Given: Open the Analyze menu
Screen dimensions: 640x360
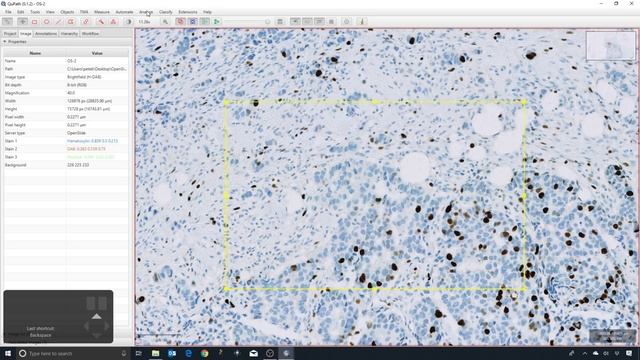Looking at the screenshot, I should click(x=146, y=12).
